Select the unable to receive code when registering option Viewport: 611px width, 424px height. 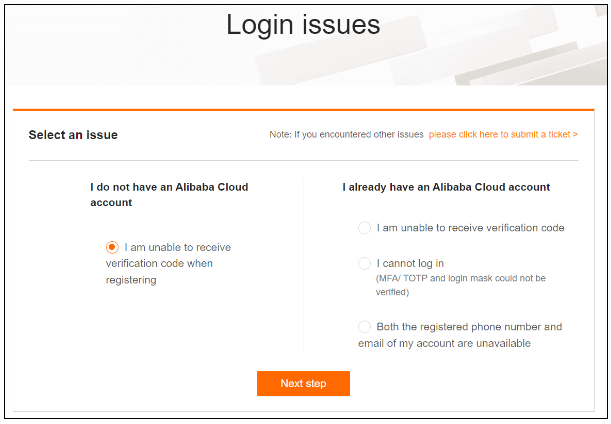point(112,247)
